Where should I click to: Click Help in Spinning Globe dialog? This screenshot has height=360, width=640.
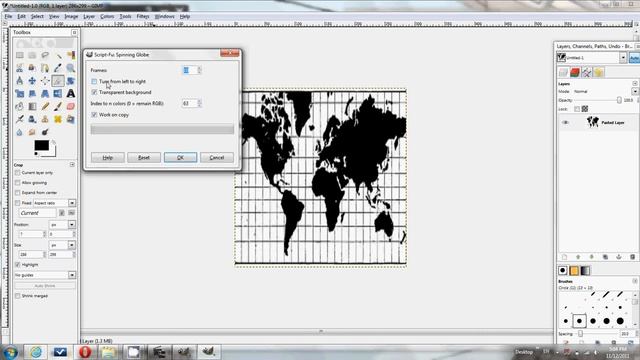pyautogui.click(x=108, y=158)
